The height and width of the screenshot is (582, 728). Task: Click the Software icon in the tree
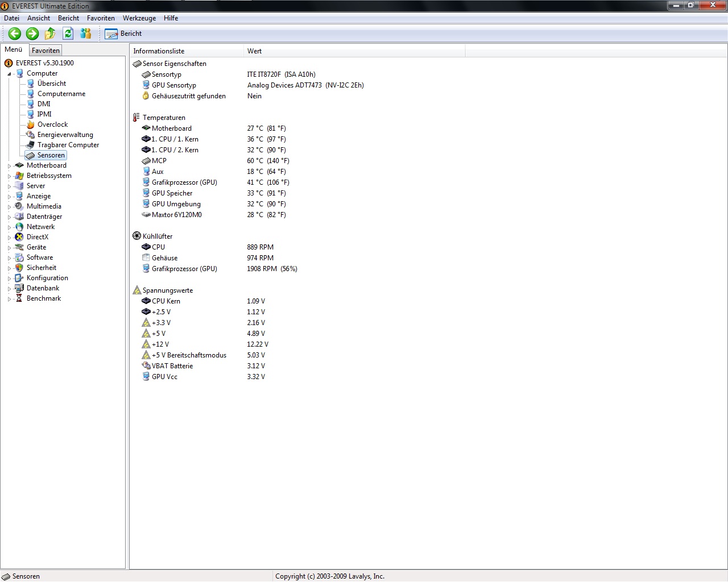click(x=19, y=257)
